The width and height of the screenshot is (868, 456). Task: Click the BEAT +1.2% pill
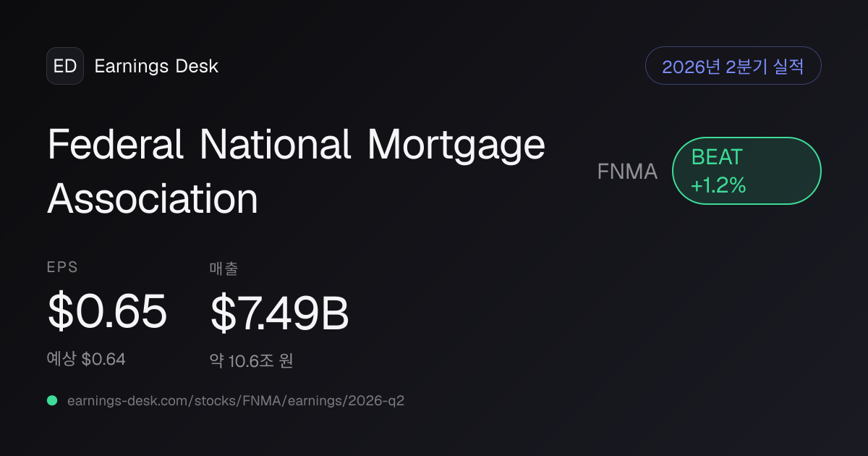[746, 171]
